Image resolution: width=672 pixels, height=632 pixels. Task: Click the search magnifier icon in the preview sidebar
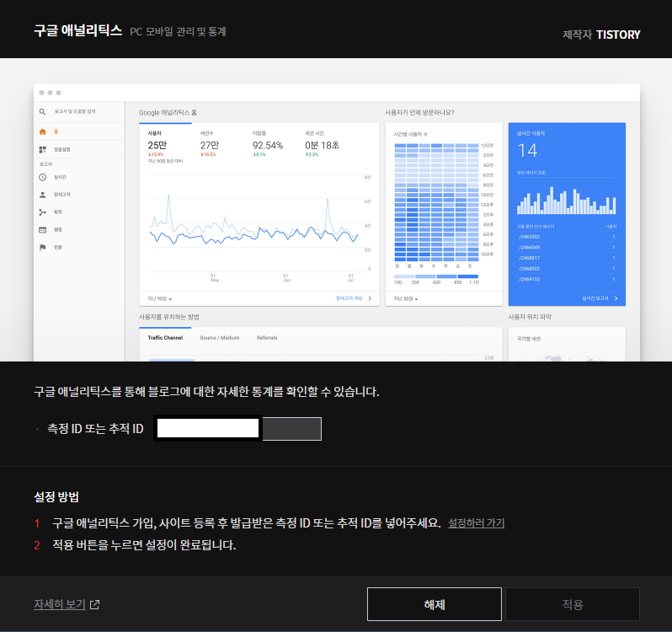point(42,111)
